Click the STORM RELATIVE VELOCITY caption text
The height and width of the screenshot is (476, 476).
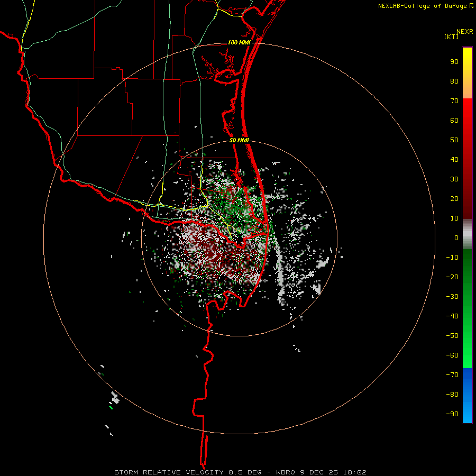(169, 472)
